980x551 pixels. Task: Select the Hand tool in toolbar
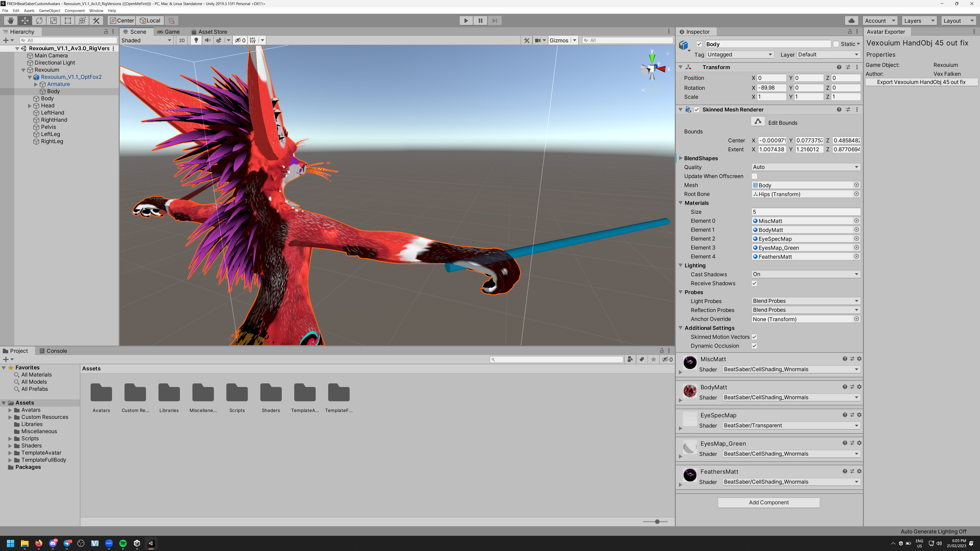point(11,20)
